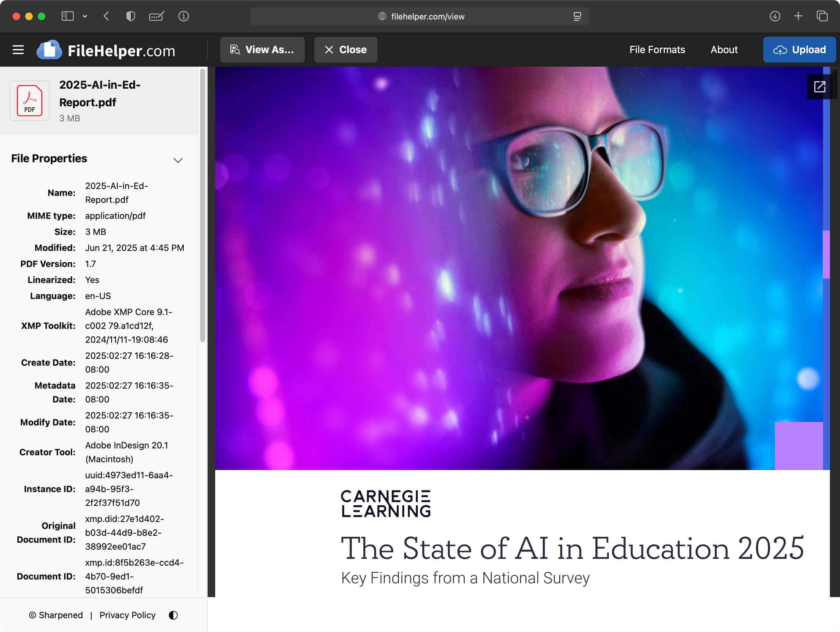This screenshot has height=632, width=840.
Task: Toggle Safari sidebar panel
Action: [68, 16]
